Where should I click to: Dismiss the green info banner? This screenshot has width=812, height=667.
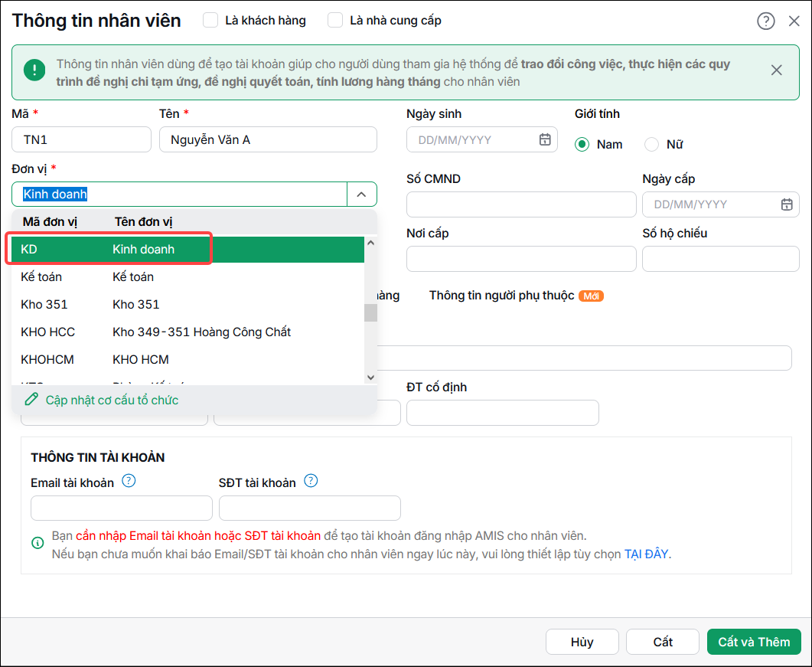(776, 70)
